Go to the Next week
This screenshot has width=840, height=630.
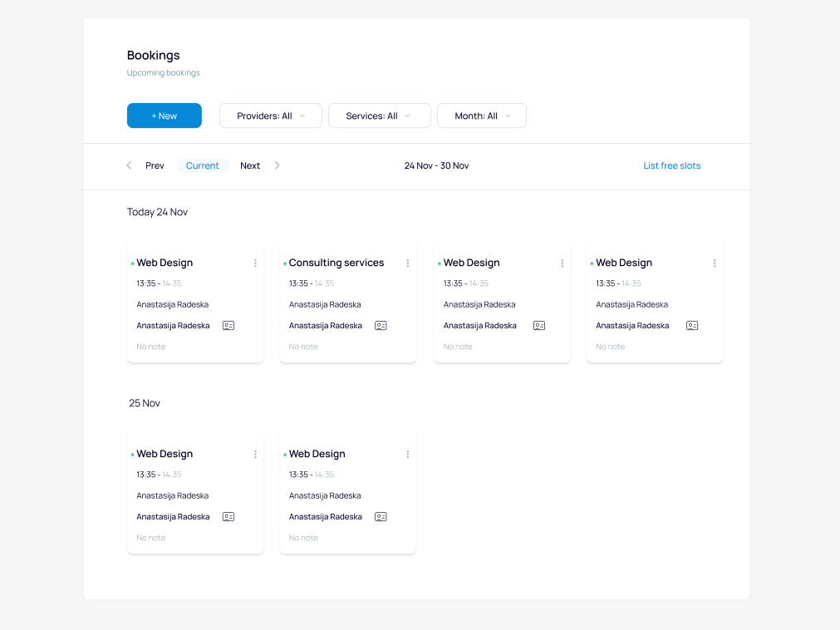(250, 165)
